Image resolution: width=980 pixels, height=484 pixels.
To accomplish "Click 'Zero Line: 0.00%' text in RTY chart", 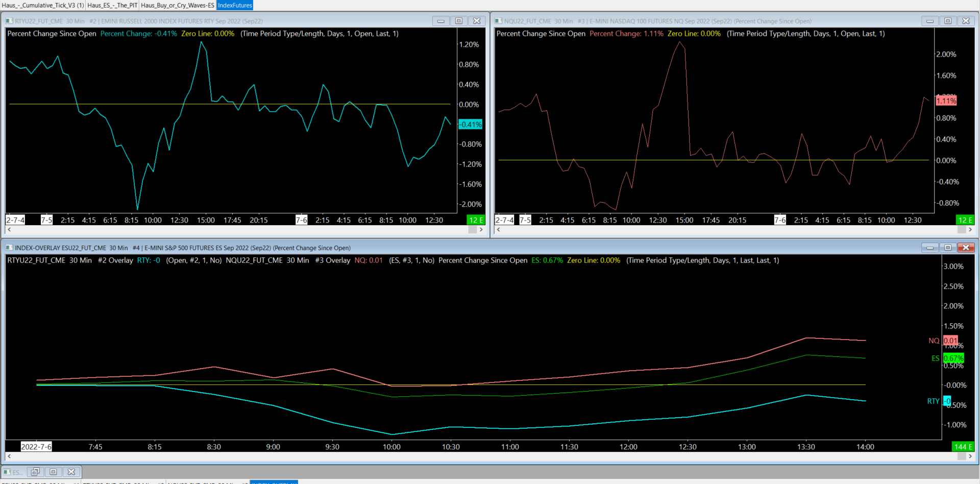I will (208, 34).
